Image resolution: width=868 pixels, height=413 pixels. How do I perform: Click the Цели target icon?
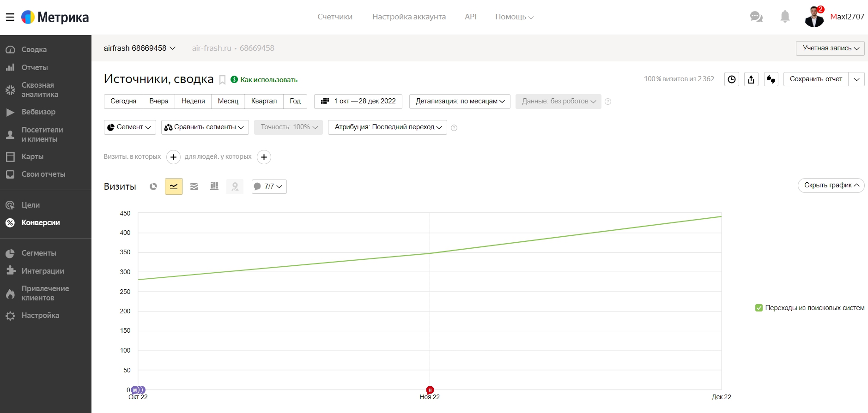click(10, 205)
